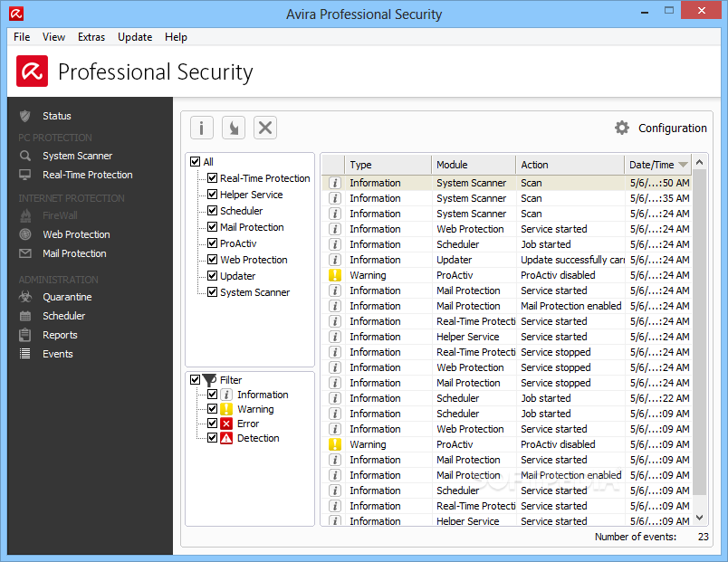Click the warning icon of first ProActiv disabled row
Image resolution: width=728 pixels, height=562 pixels.
(335, 275)
